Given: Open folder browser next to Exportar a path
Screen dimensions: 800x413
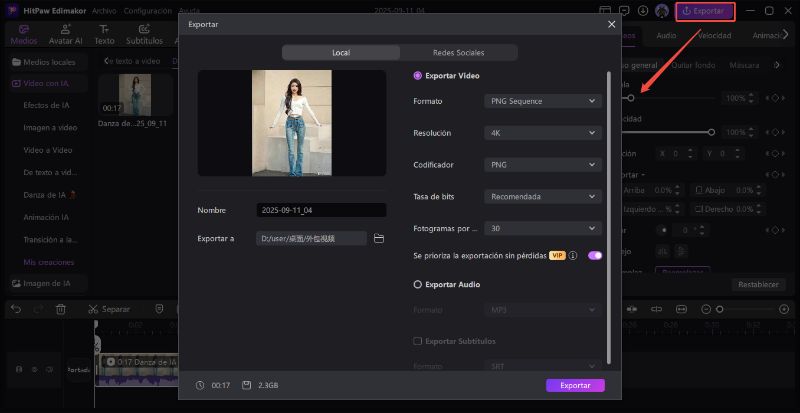Looking at the screenshot, I should (x=379, y=238).
